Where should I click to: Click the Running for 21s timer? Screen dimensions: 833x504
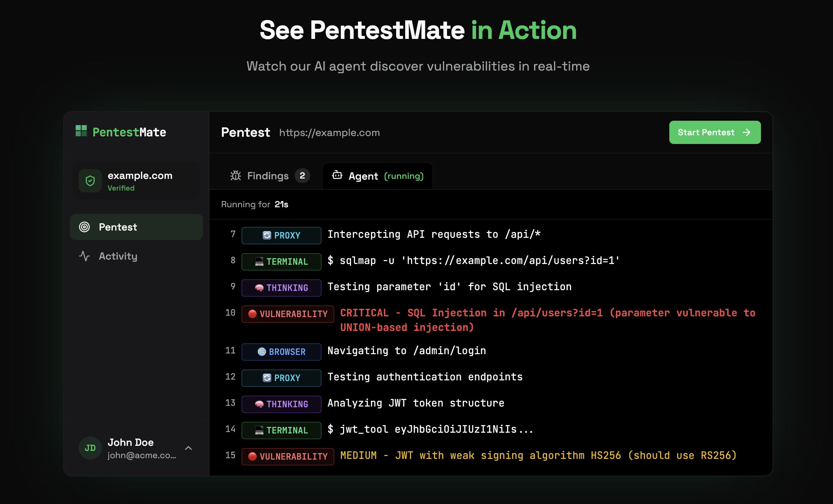pyautogui.click(x=255, y=204)
